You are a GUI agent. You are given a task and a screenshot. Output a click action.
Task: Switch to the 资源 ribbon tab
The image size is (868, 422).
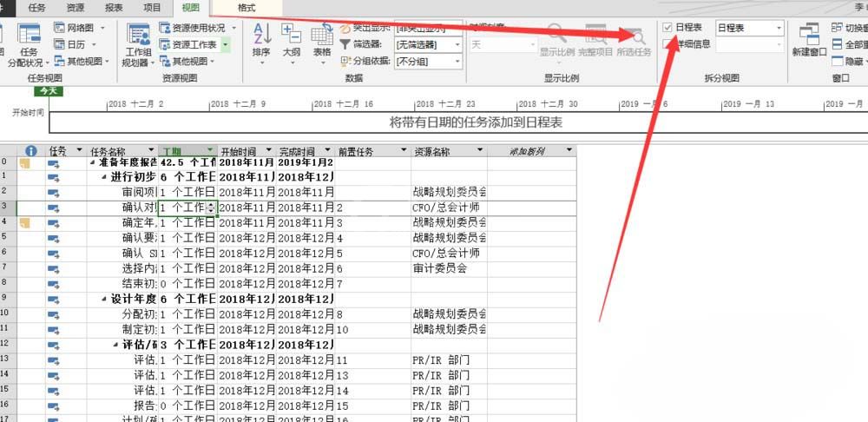tap(76, 8)
